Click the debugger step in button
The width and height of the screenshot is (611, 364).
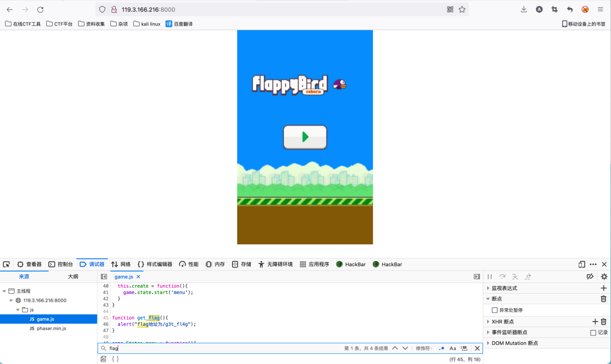coord(515,277)
